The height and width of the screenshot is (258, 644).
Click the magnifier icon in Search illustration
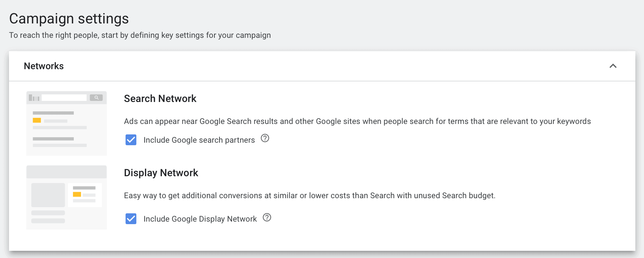click(96, 98)
